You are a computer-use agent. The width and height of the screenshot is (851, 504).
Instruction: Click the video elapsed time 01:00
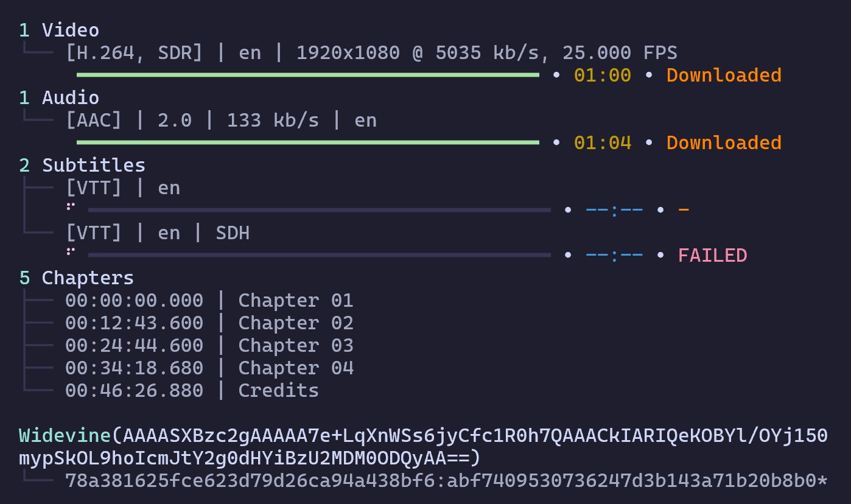pos(602,75)
